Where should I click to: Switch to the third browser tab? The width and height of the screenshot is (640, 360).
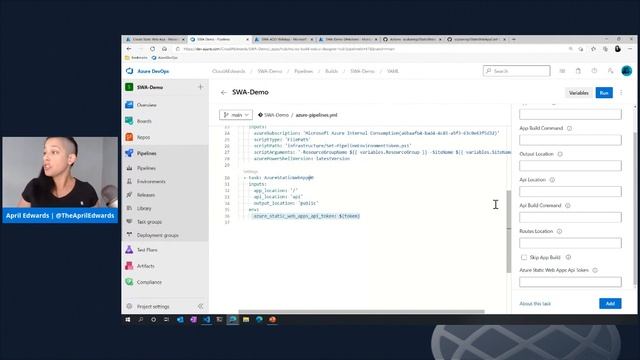pos(283,39)
